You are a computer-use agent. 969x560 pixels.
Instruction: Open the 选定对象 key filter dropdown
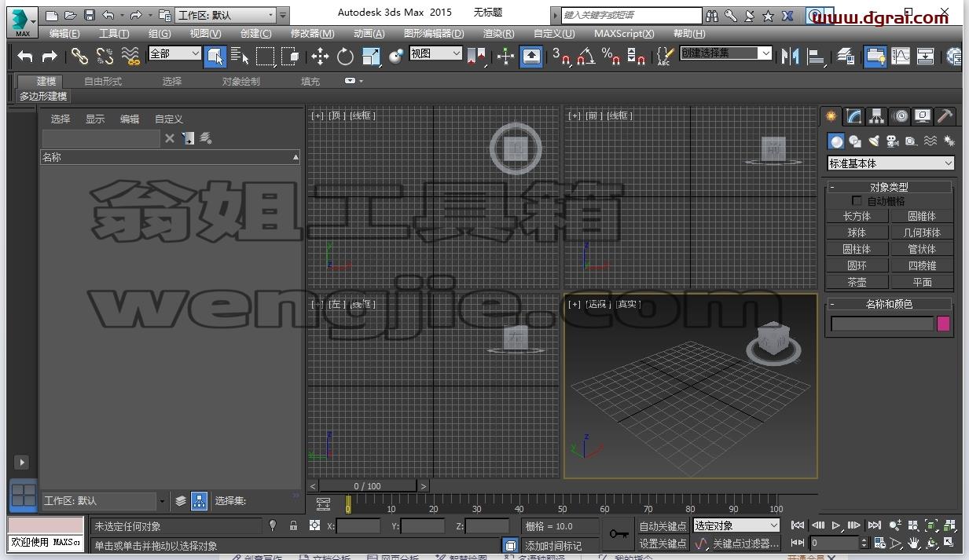[736, 525]
